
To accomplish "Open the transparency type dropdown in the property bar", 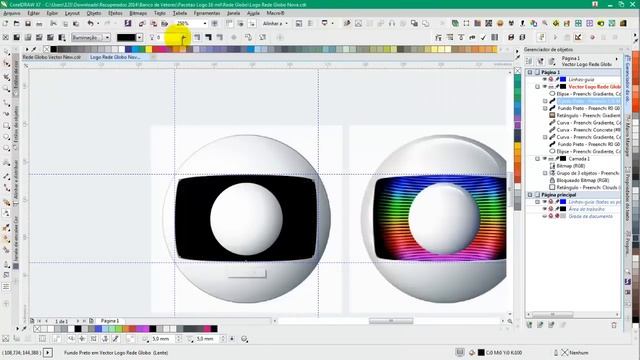I will tap(107, 38).
